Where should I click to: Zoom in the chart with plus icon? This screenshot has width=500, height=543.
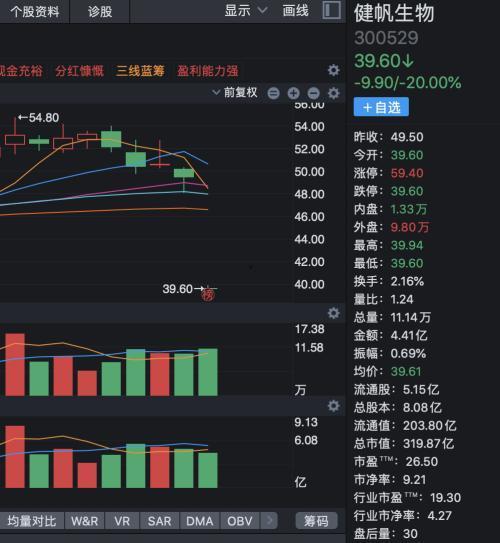pos(293,93)
